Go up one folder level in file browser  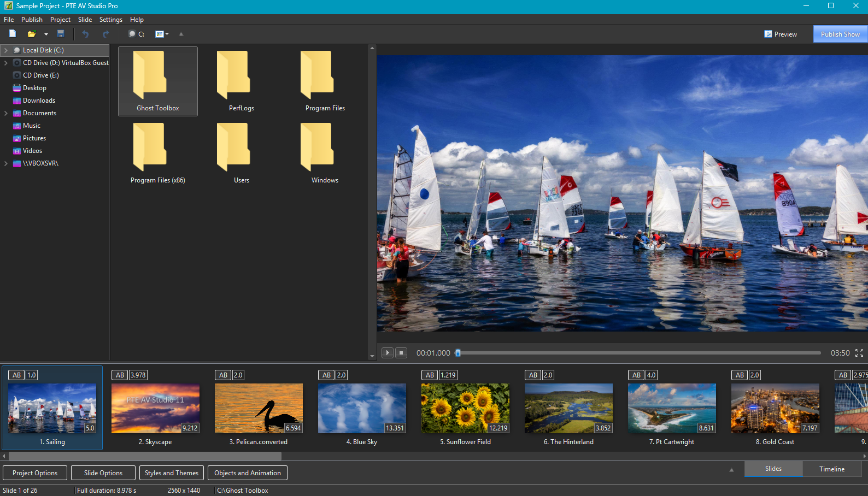click(x=181, y=34)
